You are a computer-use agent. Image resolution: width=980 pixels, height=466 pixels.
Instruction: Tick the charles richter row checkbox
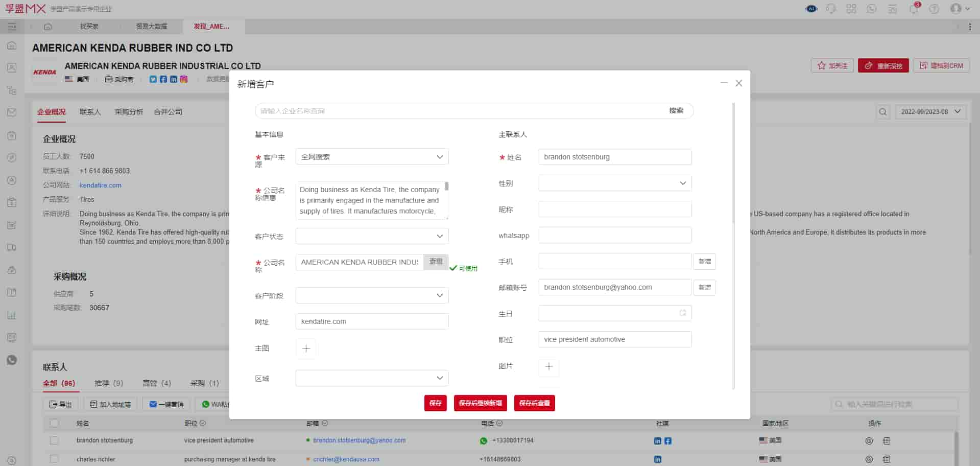pos(54,459)
